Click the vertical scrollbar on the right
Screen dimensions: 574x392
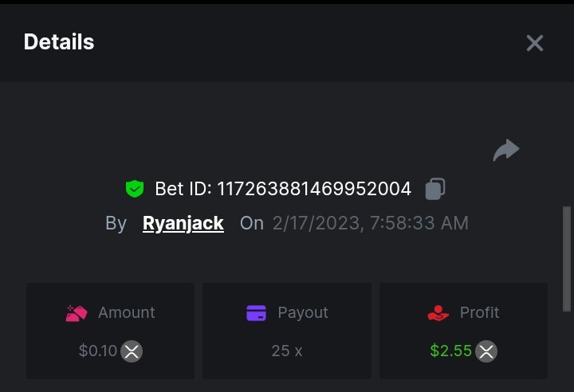pyautogui.click(x=567, y=259)
